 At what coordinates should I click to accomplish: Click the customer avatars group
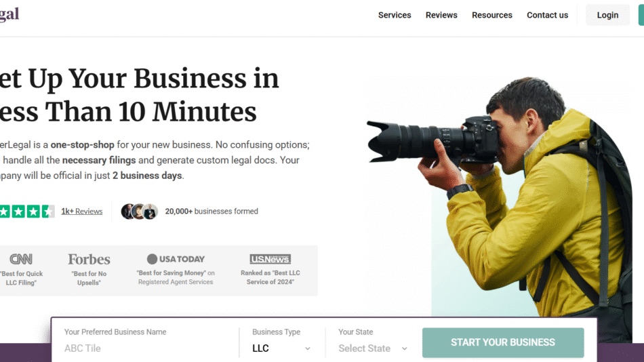click(x=139, y=212)
